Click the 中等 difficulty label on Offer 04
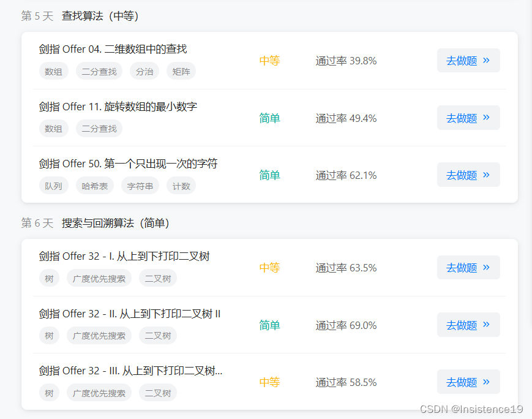 tap(269, 60)
